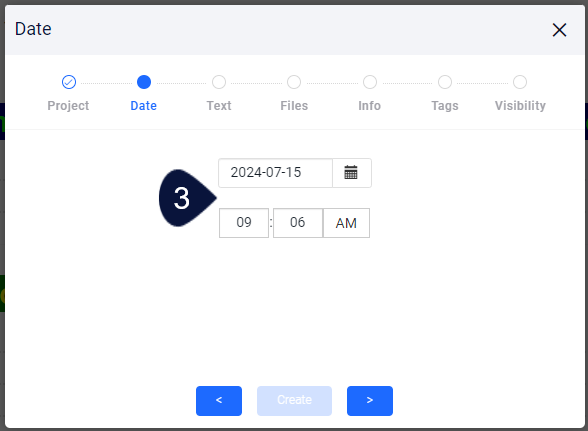Go to next step with > button

click(370, 401)
